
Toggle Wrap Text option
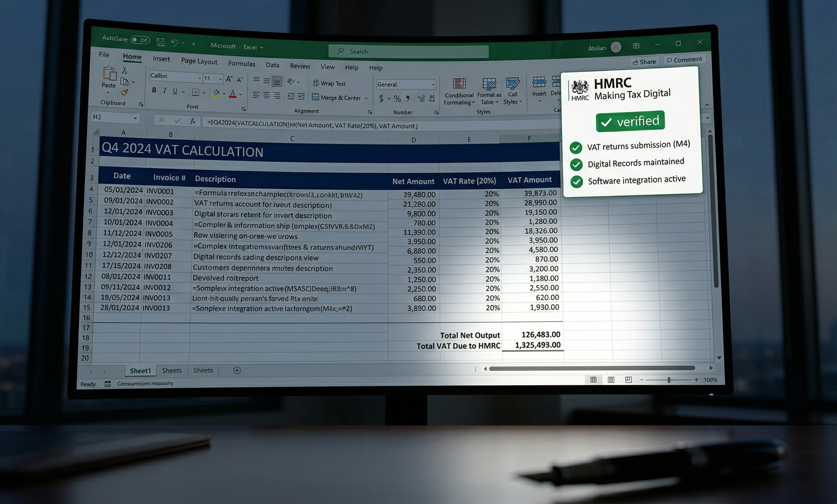(329, 83)
